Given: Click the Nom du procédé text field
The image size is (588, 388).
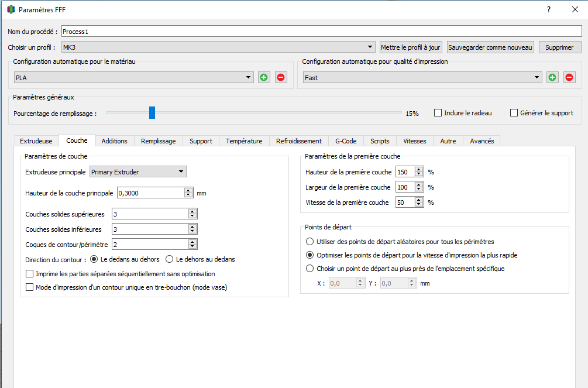Looking at the screenshot, I should click(x=321, y=32).
